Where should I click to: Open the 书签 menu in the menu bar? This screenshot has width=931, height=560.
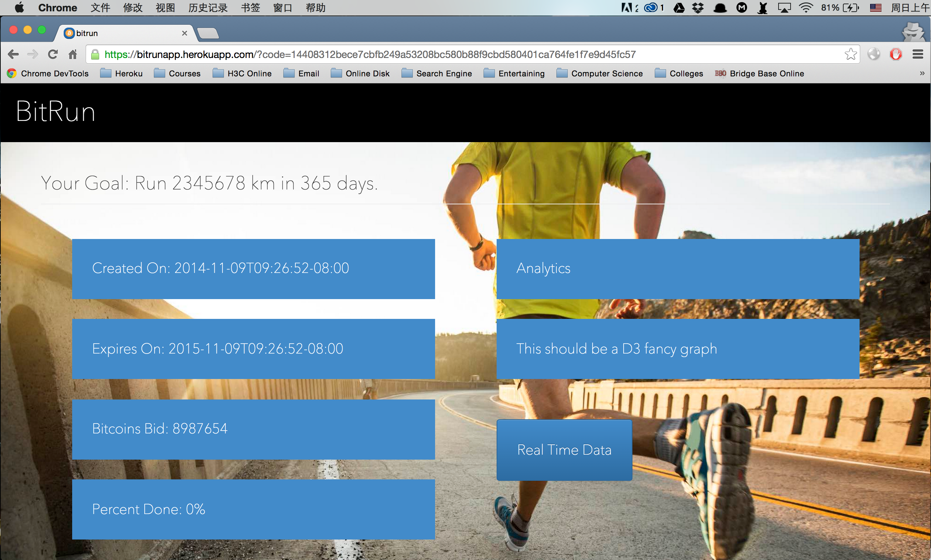tap(250, 7)
